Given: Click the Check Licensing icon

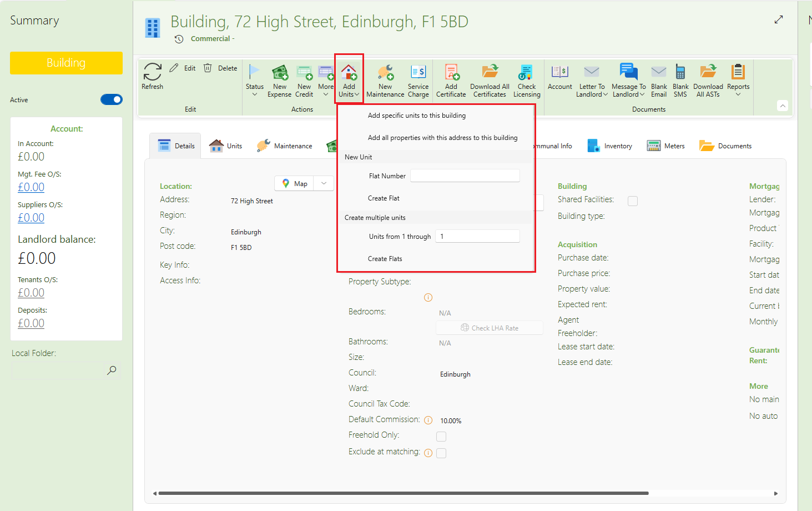Looking at the screenshot, I should [x=526, y=72].
